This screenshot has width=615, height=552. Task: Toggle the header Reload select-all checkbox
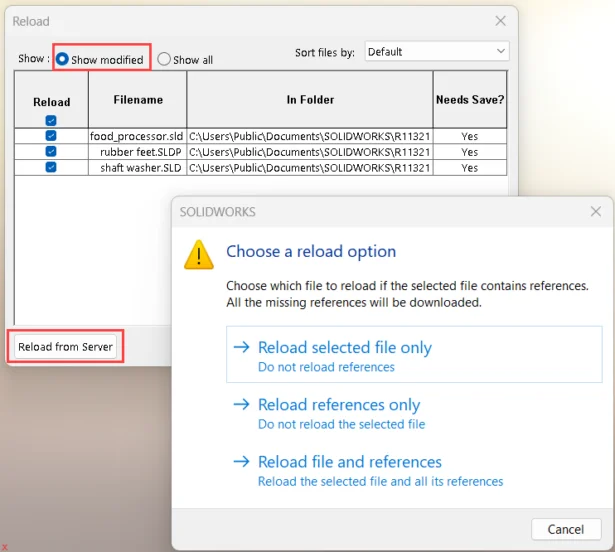(51, 120)
